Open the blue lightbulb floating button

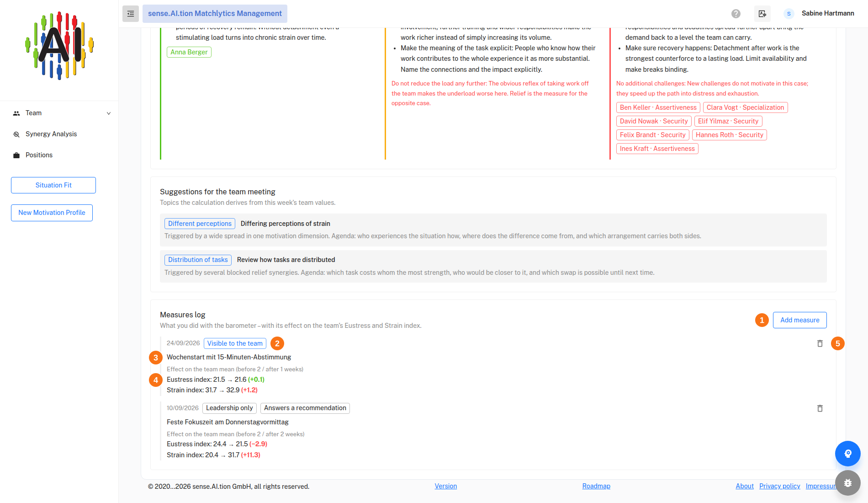847,454
